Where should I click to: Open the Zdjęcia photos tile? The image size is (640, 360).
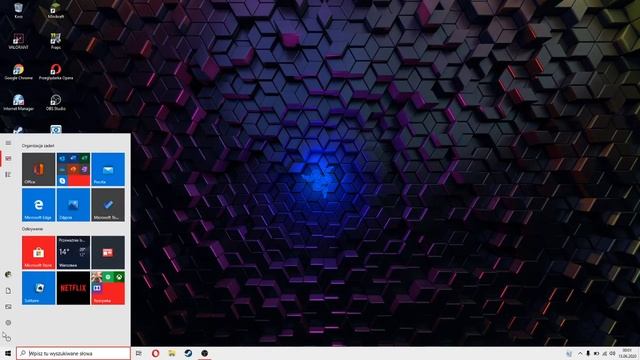pos(73,205)
